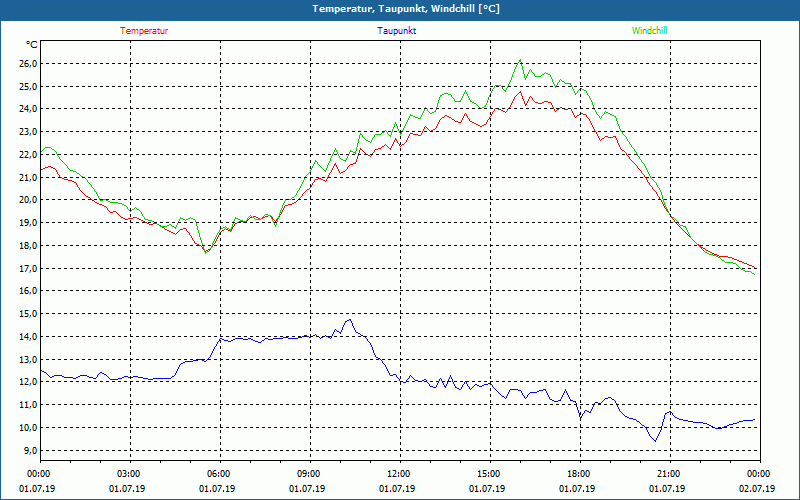Click the blue Taupunkt peak near 10:20

point(350,319)
